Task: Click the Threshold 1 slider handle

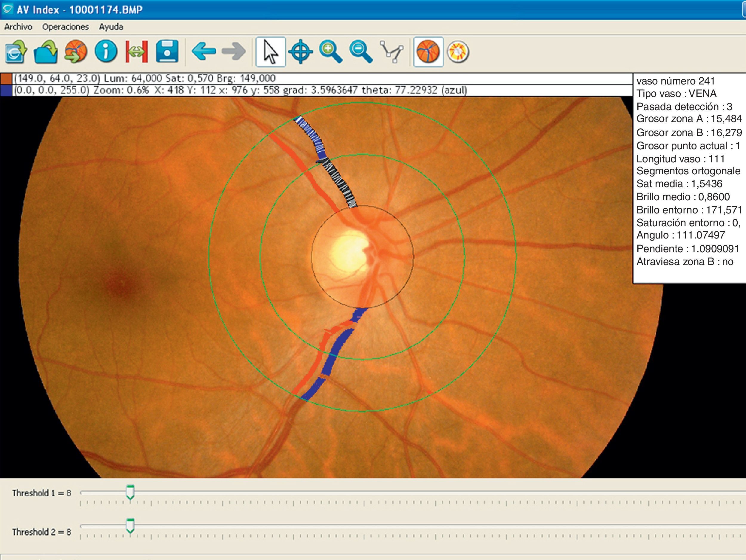Action: (x=130, y=492)
